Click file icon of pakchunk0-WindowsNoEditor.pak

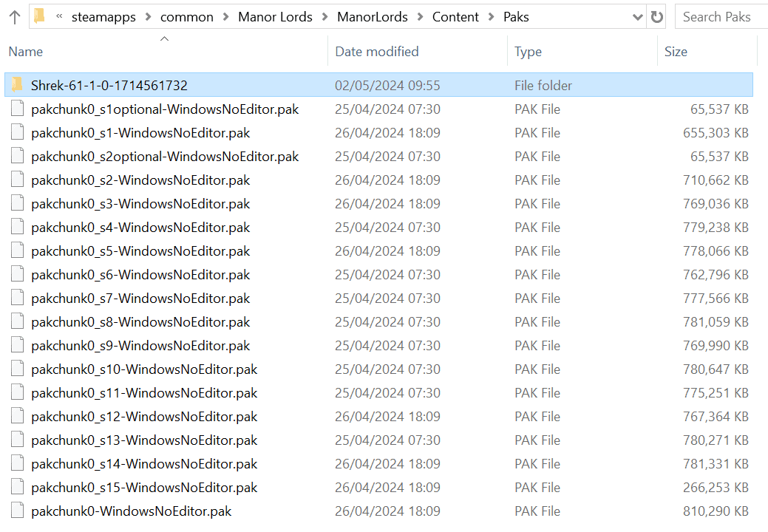click(18, 511)
